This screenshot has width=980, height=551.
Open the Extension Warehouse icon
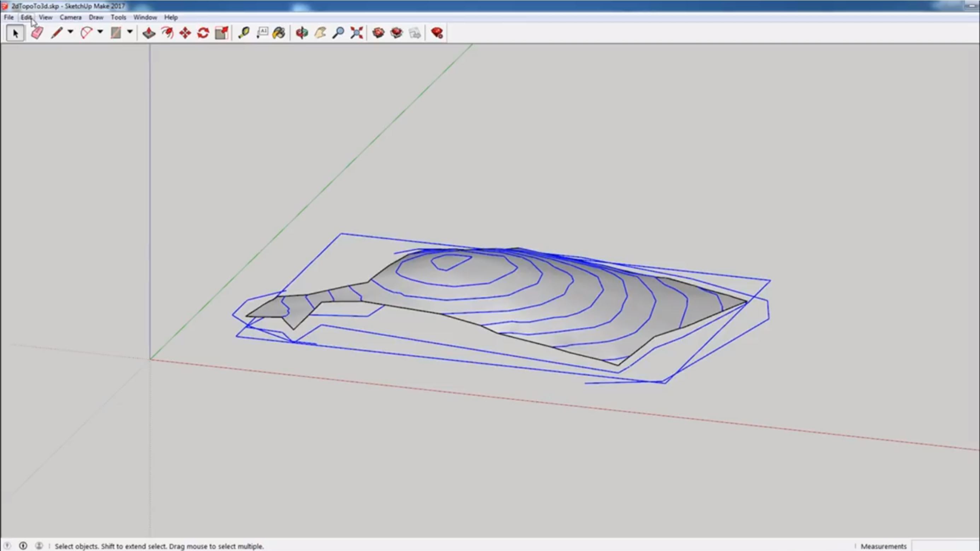click(396, 33)
